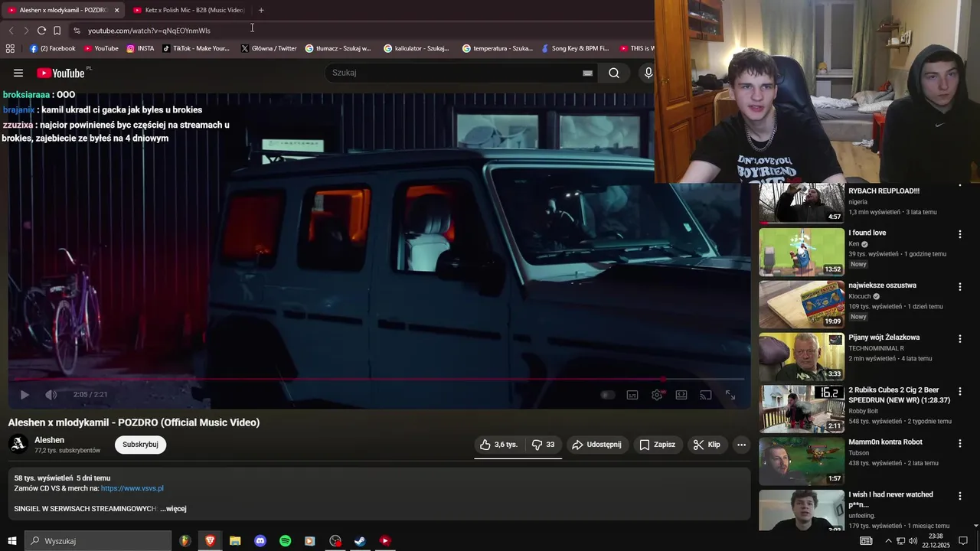Open the kalkulator - Szukaj bookmark
The height and width of the screenshot is (551, 980).
pyautogui.click(x=416, y=48)
